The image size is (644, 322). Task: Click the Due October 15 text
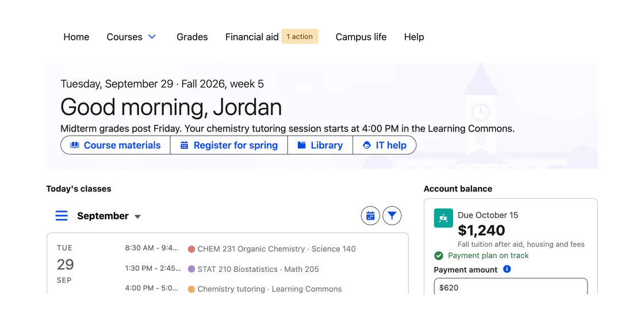pos(488,215)
